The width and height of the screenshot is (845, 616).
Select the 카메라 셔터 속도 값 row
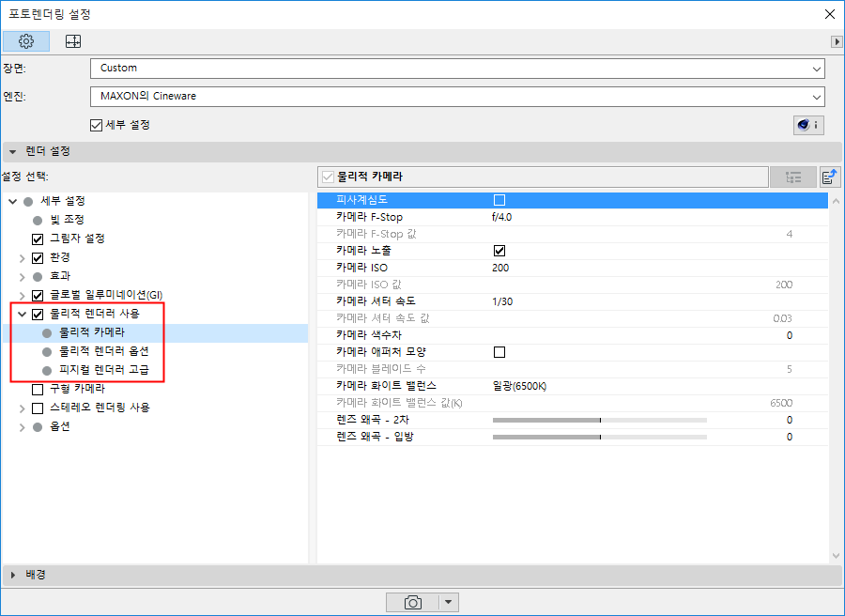click(x=573, y=318)
